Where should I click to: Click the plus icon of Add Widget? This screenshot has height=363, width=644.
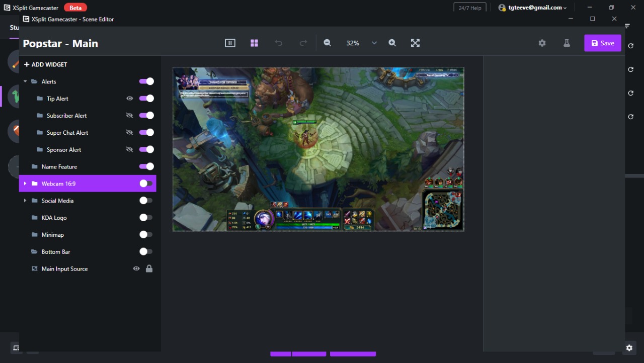27,64
